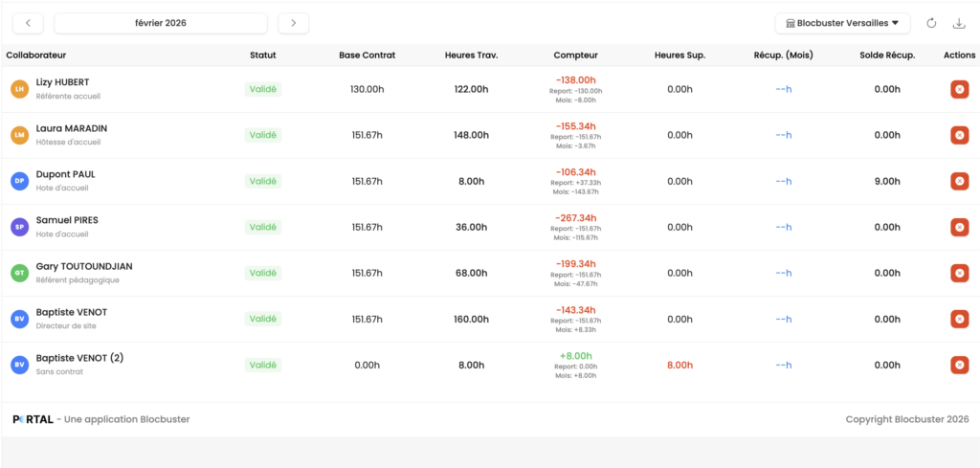Image resolution: width=980 pixels, height=468 pixels.
Task: Click the Compteur column header
Action: (575, 56)
